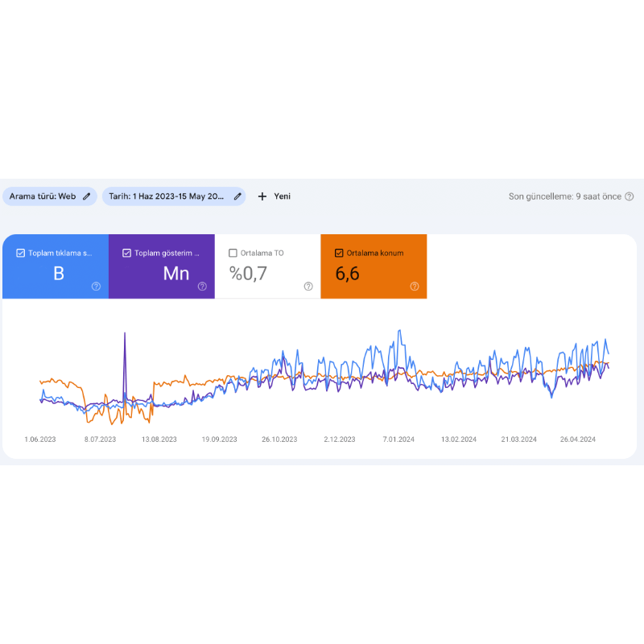Edit the Arama türü: Web filter pencil
The width and height of the screenshot is (644, 644).
[86, 196]
